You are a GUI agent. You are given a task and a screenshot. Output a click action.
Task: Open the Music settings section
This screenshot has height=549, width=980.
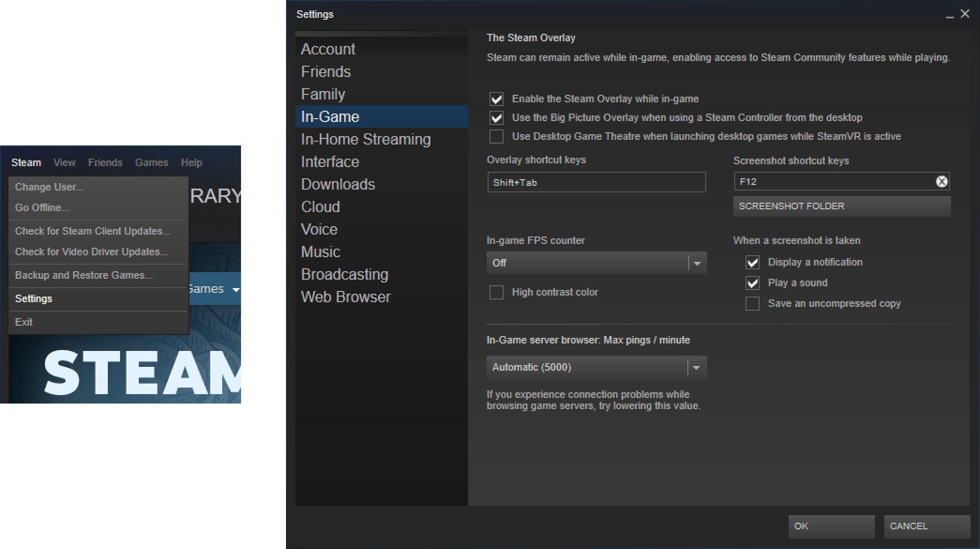[x=322, y=252]
